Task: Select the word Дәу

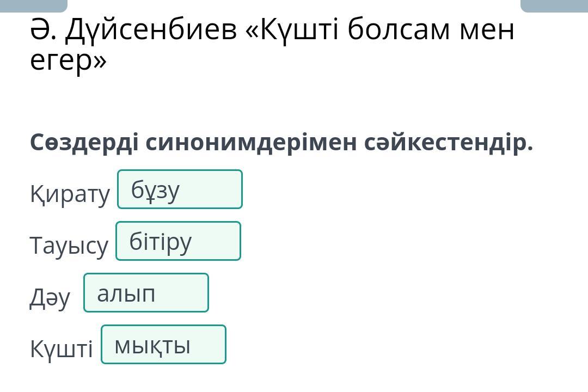Action: [x=50, y=298]
